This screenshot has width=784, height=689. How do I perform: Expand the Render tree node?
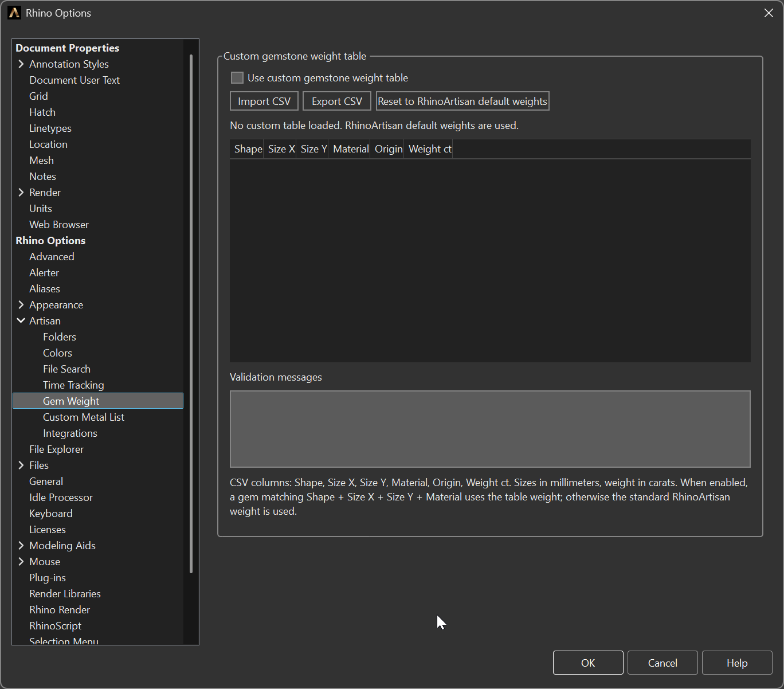[x=21, y=192]
